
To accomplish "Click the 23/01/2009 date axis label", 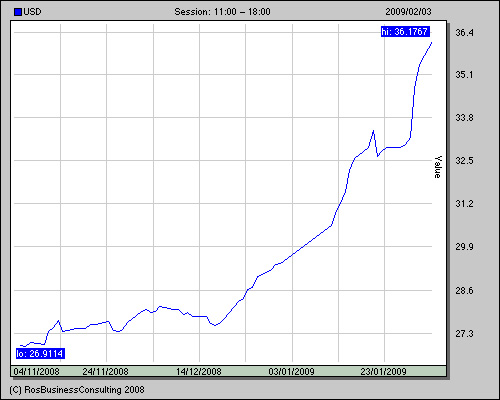I will 383,371.
